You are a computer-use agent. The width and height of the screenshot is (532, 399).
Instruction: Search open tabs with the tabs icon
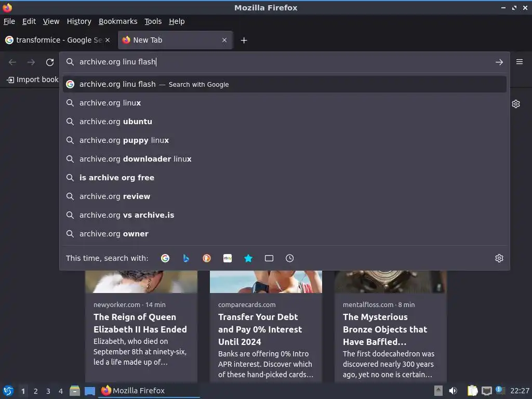[269, 258]
